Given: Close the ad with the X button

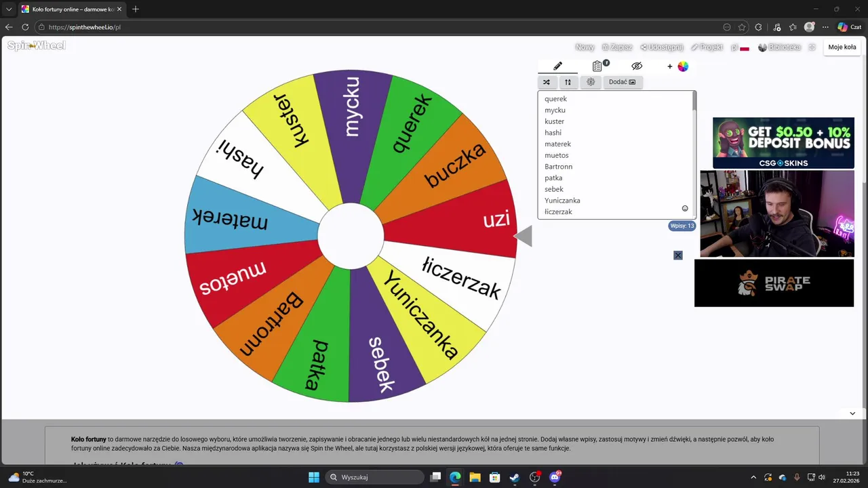Looking at the screenshot, I should pyautogui.click(x=678, y=256).
